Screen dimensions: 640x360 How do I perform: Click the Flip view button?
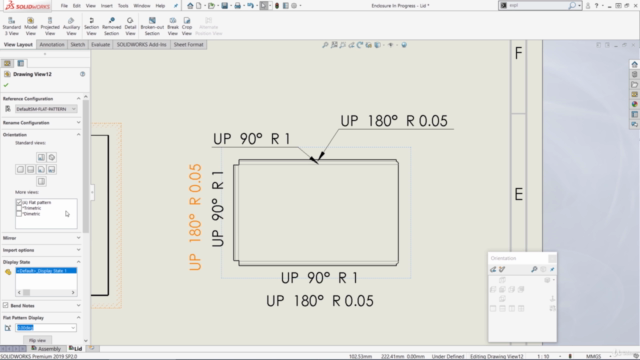pos(38,340)
